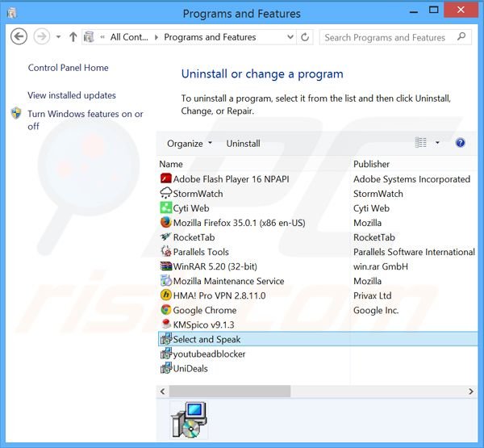Expand the All Control Panel breadcrumb arrow
The width and height of the screenshot is (484, 448).
click(x=156, y=37)
